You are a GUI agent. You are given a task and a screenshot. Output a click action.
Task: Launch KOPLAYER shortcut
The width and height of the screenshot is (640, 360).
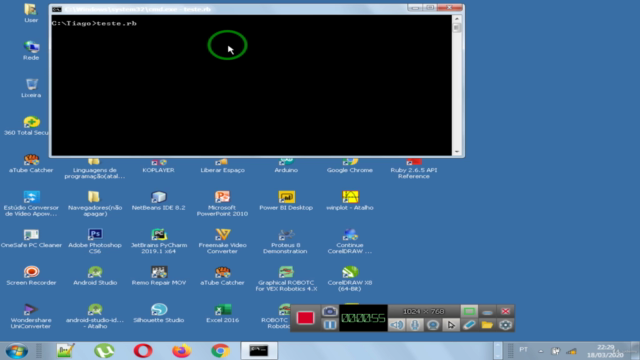pos(158,166)
